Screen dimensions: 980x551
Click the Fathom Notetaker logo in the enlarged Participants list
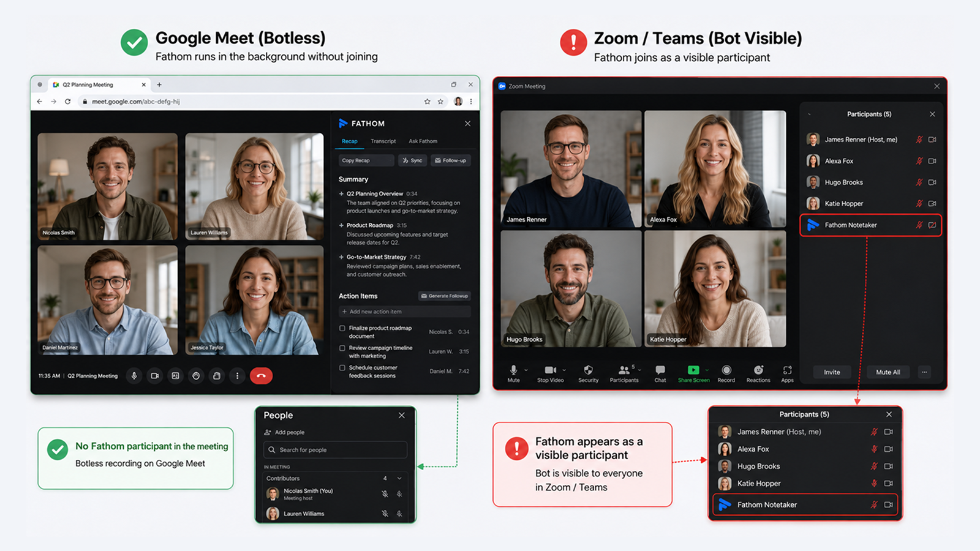(x=725, y=505)
